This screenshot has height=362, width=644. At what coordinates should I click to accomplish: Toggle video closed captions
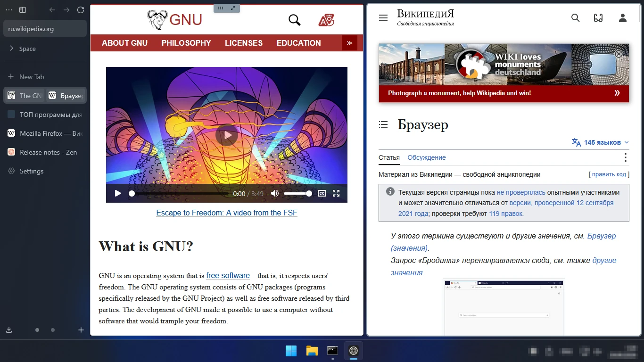(322, 193)
